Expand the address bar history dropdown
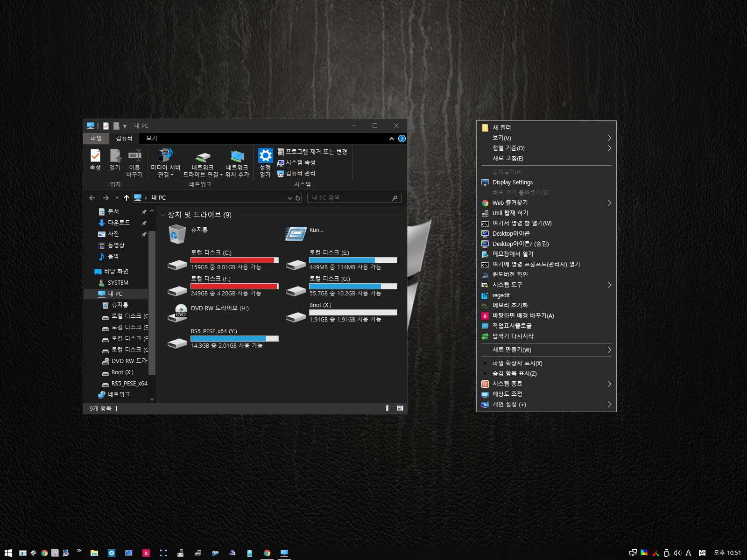 (290, 198)
